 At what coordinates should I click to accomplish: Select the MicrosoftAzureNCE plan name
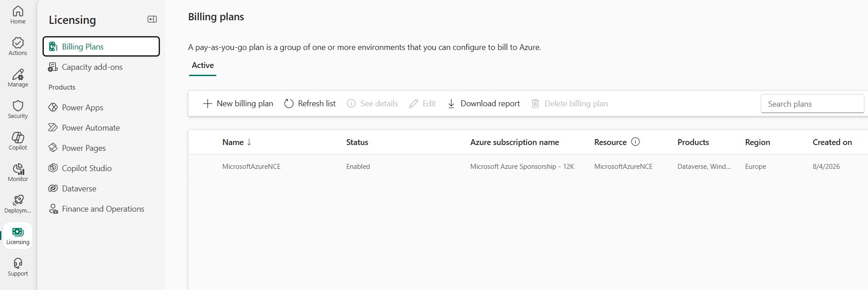[251, 167]
